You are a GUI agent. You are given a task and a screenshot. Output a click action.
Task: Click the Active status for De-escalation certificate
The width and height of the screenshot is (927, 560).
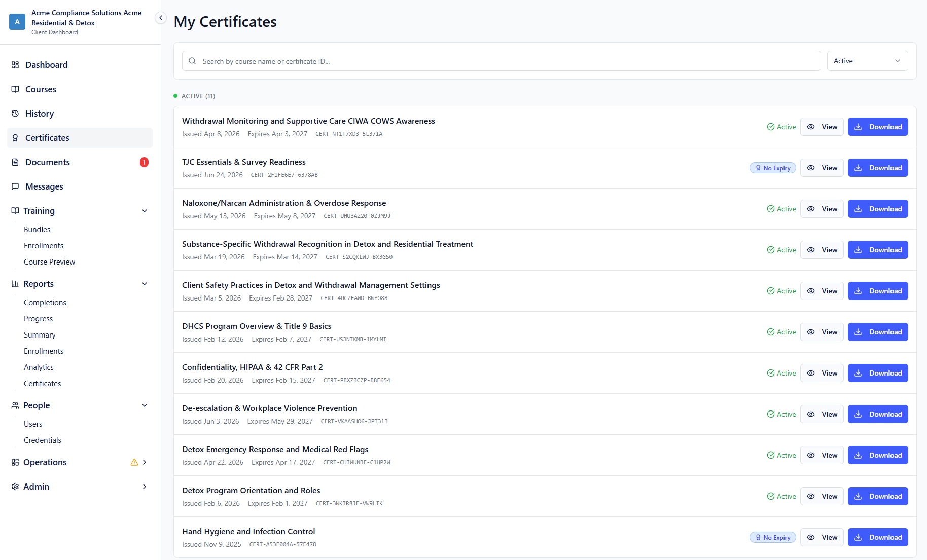point(781,414)
